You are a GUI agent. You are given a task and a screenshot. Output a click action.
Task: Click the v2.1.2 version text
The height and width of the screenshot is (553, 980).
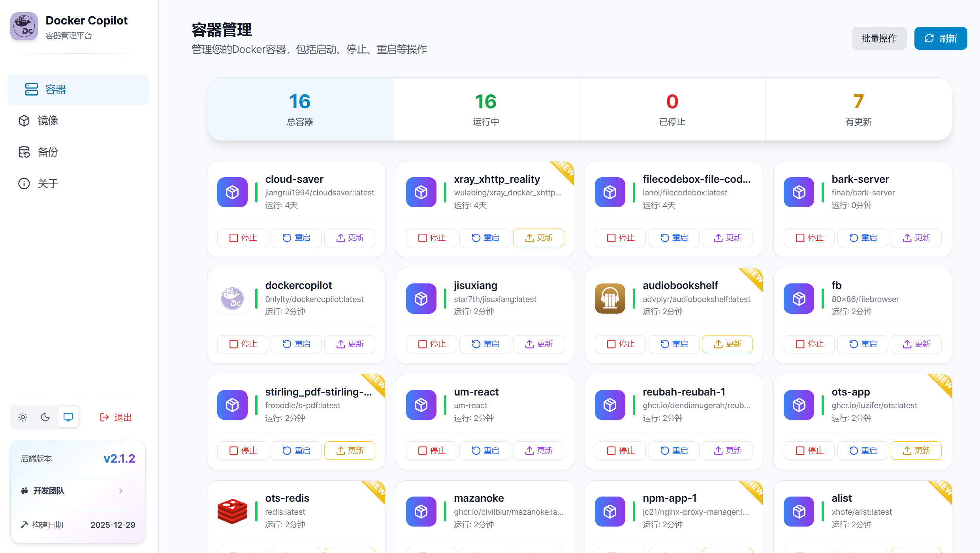tap(119, 459)
